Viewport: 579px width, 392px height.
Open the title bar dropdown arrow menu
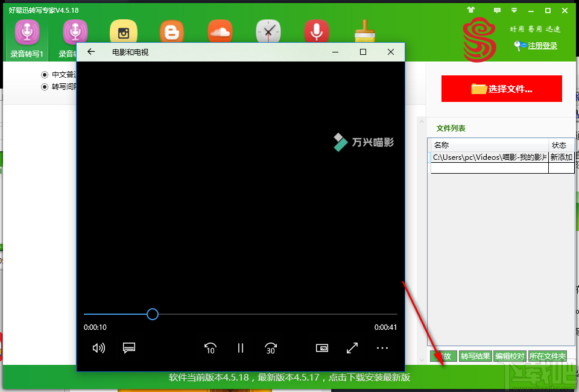pyautogui.click(x=514, y=10)
